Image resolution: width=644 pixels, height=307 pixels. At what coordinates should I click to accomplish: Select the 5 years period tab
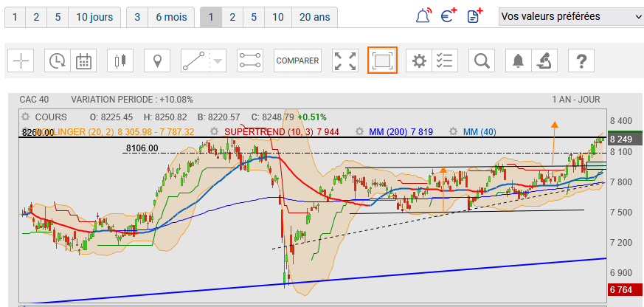coord(254,17)
